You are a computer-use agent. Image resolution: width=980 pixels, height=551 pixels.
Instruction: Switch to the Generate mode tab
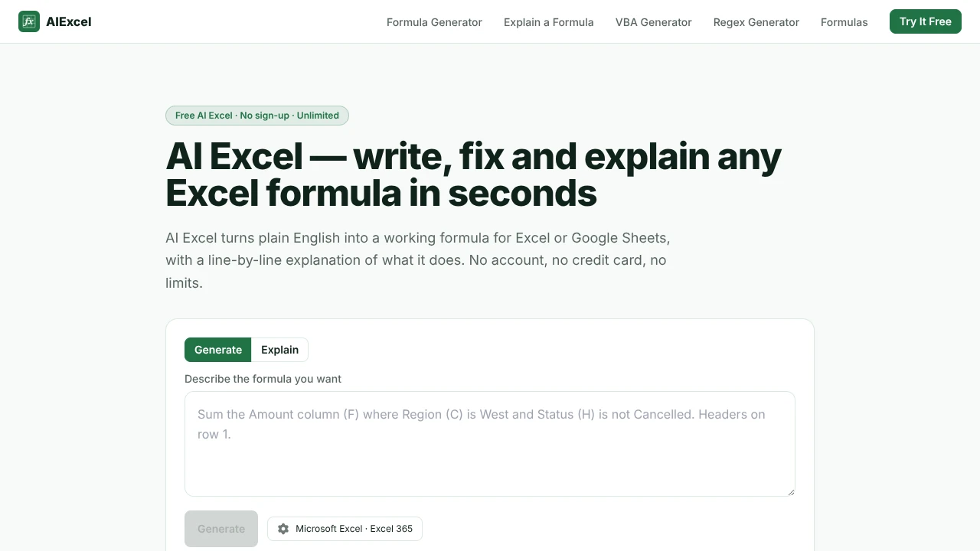coord(218,350)
